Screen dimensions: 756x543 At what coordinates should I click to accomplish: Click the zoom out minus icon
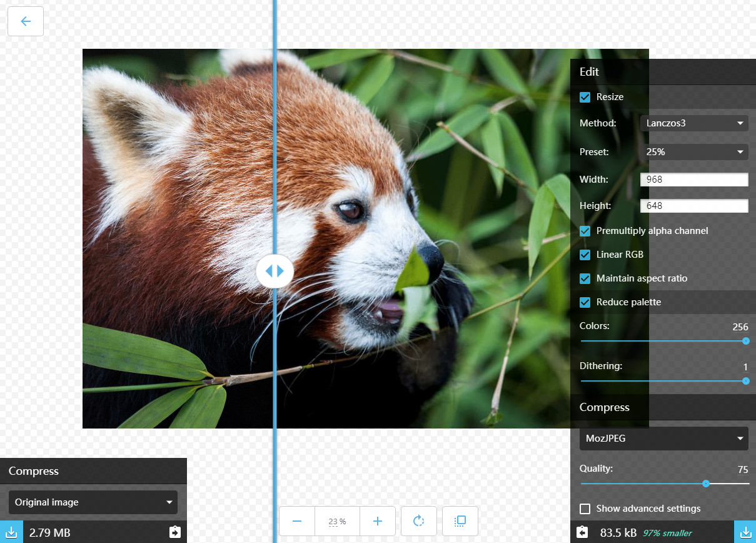click(x=297, y=521)
